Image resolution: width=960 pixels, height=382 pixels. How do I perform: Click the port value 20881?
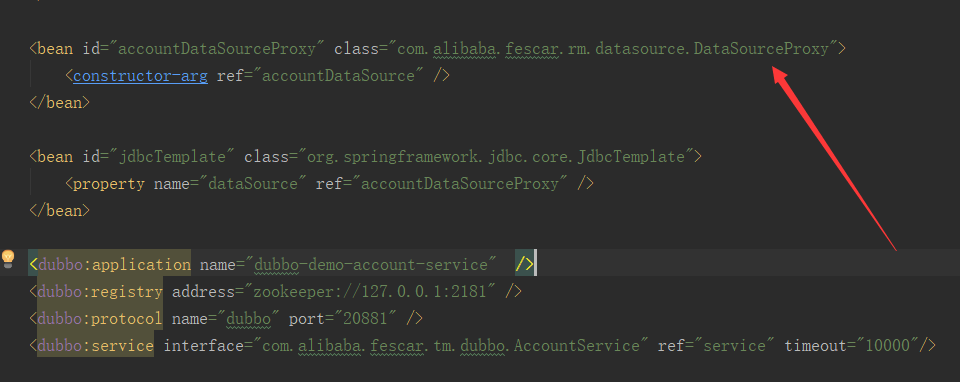362,318
